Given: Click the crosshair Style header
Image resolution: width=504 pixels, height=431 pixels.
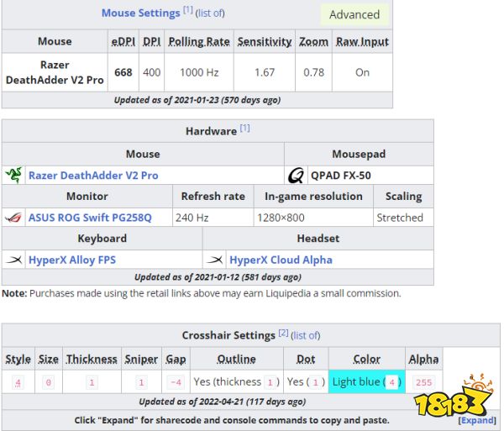Looking at the screenshot, I should 18,359.
